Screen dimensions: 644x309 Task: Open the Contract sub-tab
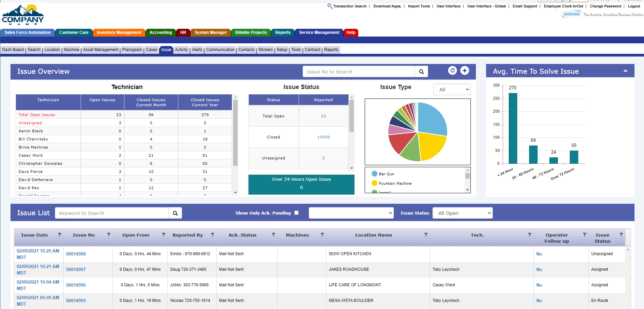click(x=313, y=50)
